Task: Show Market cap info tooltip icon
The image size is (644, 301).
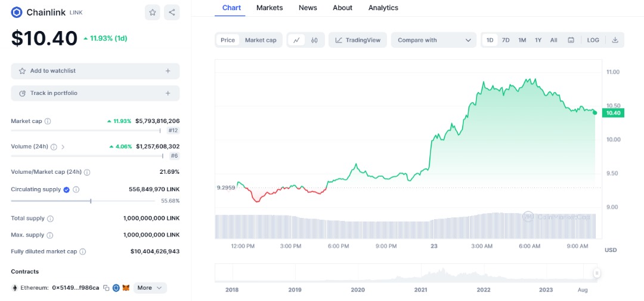Action: pos(48,121)
